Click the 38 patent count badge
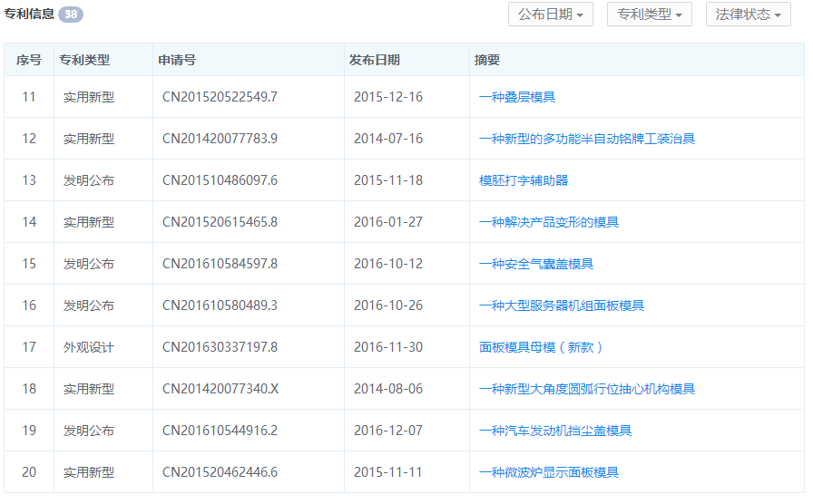 [71, 15]
